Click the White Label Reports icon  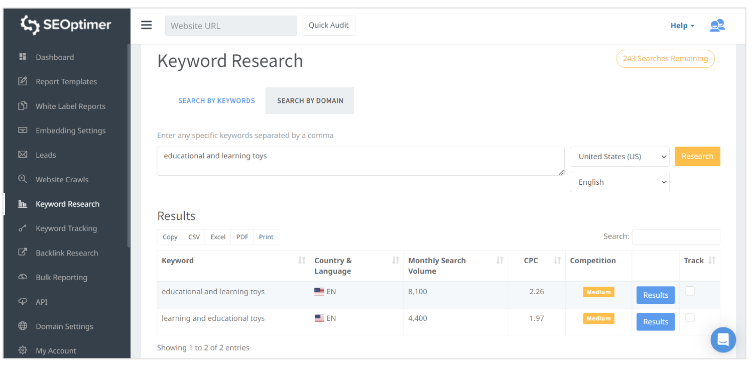23,106
